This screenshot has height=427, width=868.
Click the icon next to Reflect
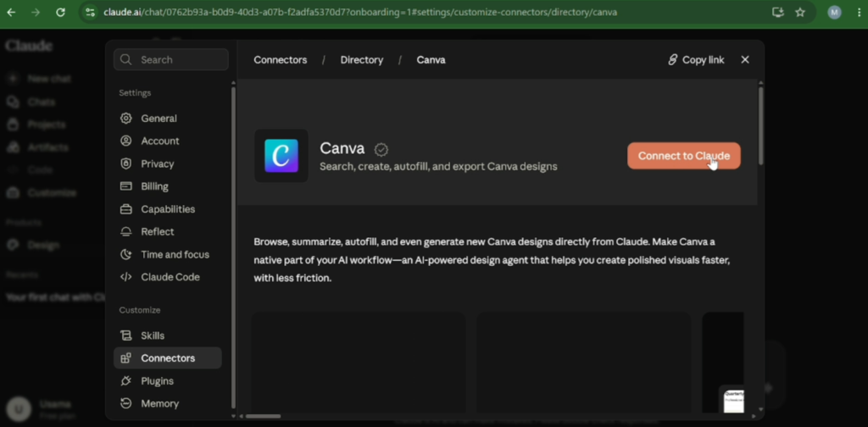pos(126,232)
